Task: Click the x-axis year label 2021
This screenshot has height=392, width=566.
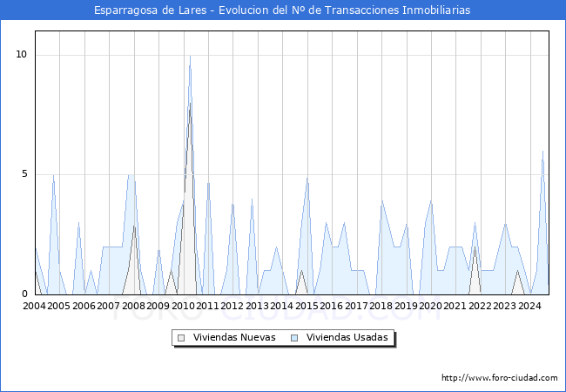Action: (x=455, y=306)
